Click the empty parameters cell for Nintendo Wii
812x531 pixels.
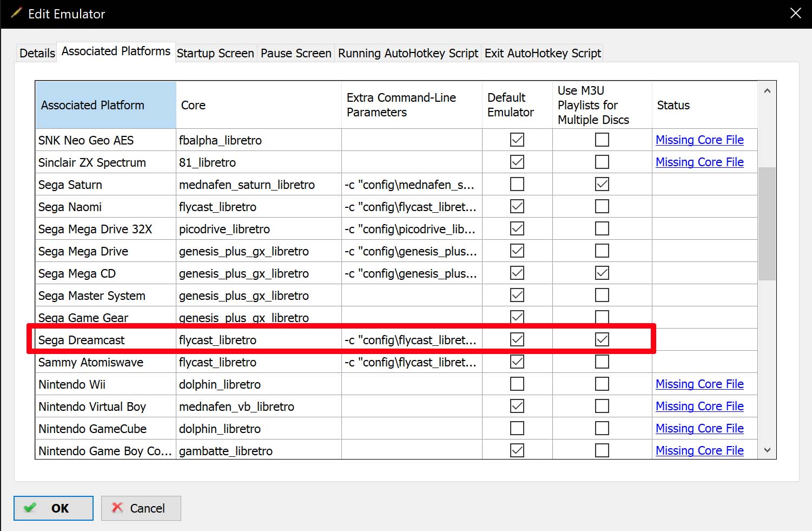(x=412, y=384)
